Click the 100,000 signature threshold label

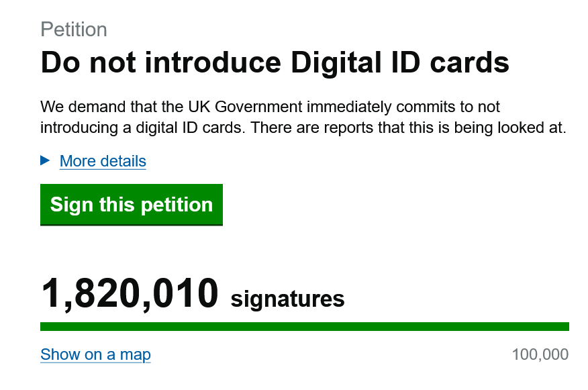click(540, 354)
